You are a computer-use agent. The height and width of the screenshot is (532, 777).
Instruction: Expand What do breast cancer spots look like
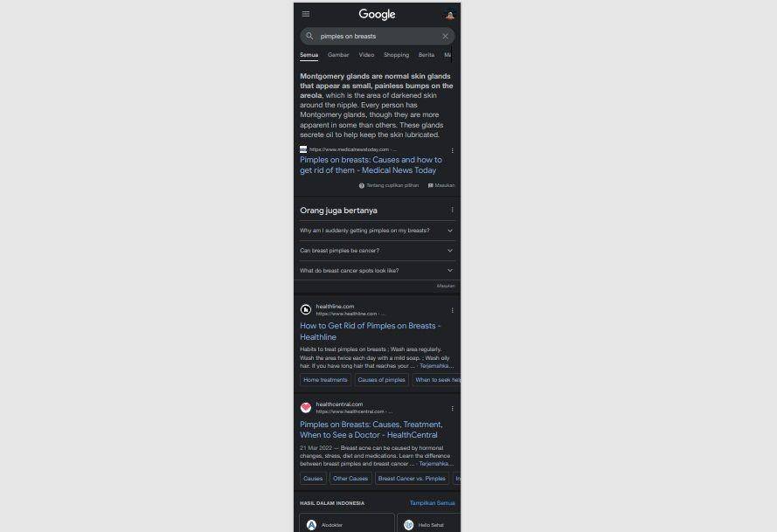pyautogui.click(x=377, y=271)
